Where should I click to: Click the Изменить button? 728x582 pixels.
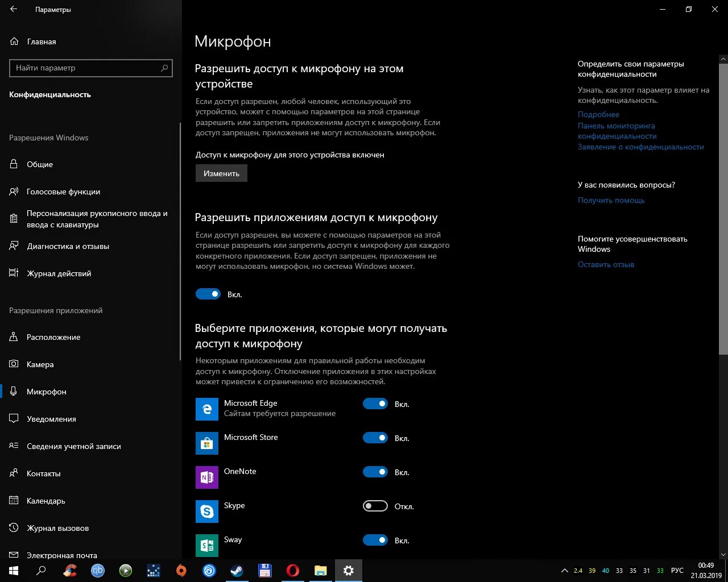point(221,173)
